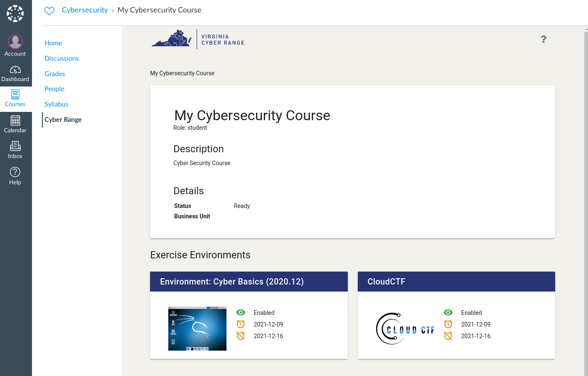Open the Calendar icon in the sidebar

15,120
